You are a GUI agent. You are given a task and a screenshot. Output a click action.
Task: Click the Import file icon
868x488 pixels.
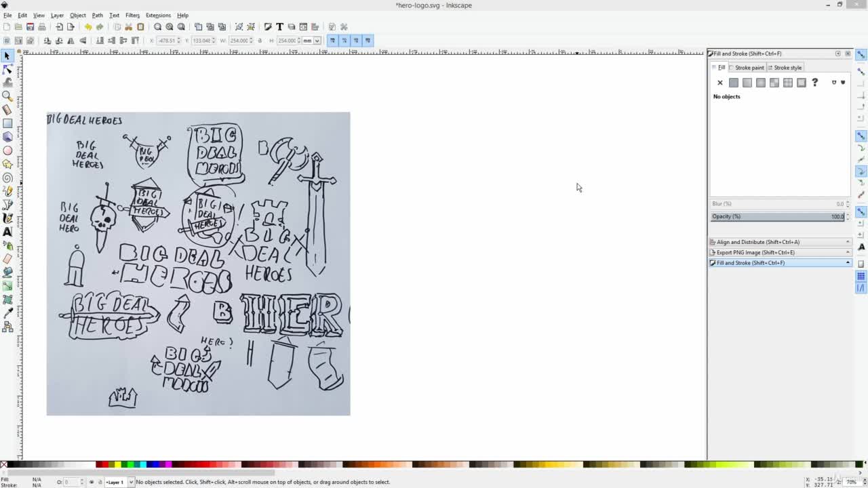pyautogui.click(x=59, y=26)
